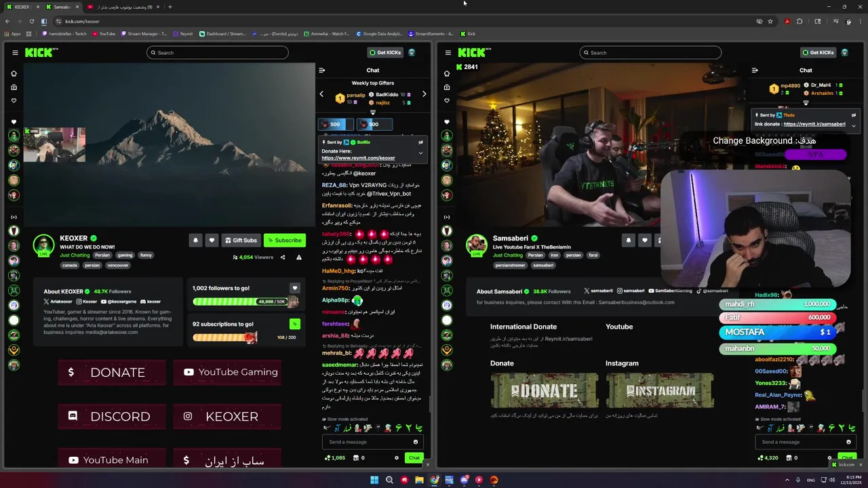868x488 pixels.
Task: Click the browser reload button
Action: (x=31, y=21)
